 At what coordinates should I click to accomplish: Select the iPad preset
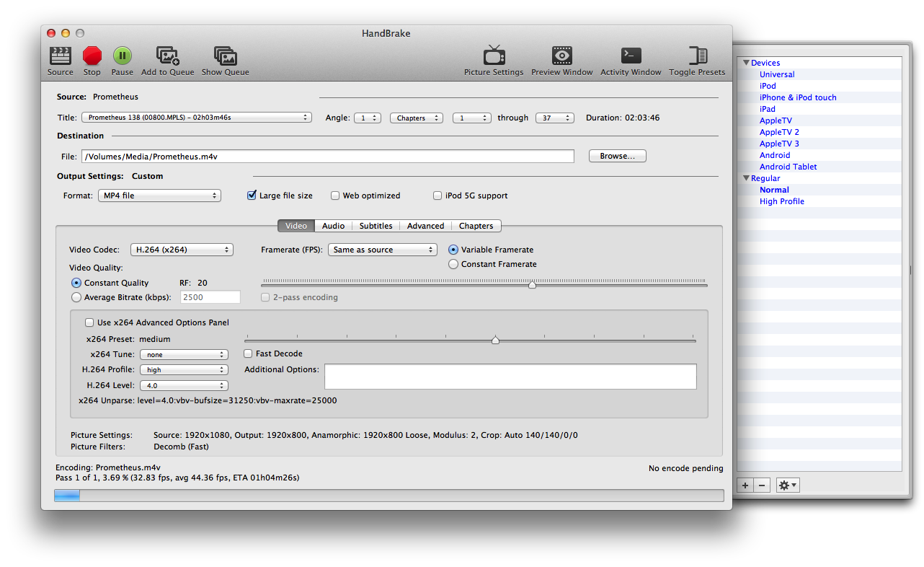point(768,109)
